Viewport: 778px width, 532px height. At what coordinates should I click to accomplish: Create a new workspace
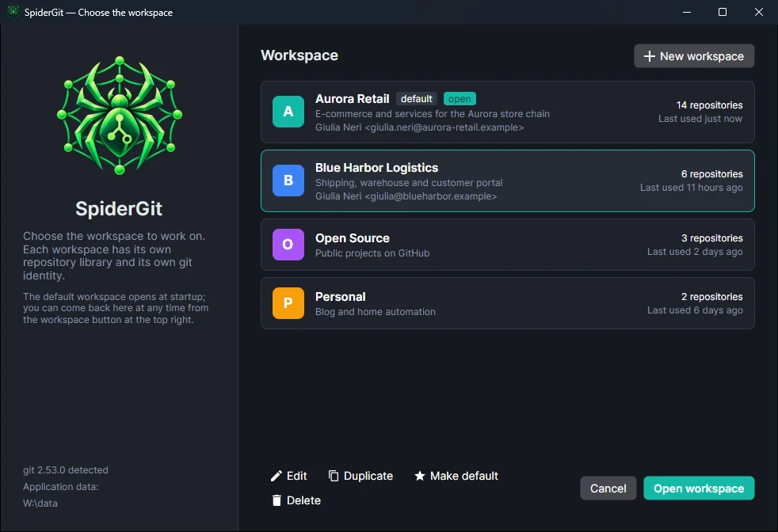click(694, 56)
